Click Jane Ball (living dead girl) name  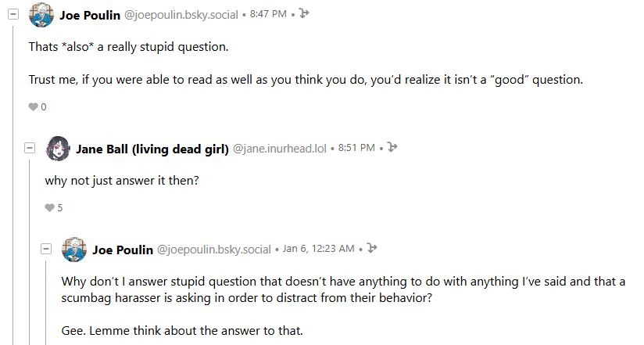coord(152,148)
